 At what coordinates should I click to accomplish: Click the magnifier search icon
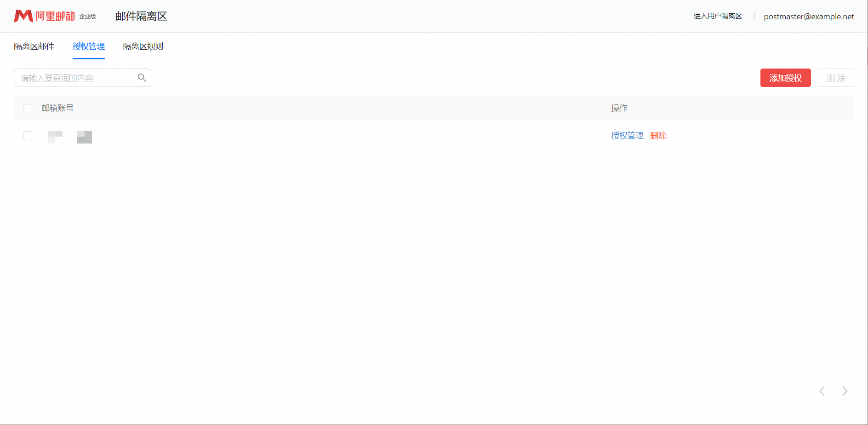pyautogui.click(x=142, y=78)
